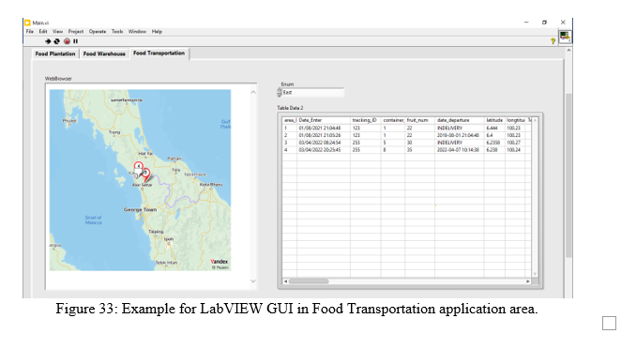The height and width of the screenshot is (364, 621).
Task: Click Kota Bharu label on map
Action: 211,185
